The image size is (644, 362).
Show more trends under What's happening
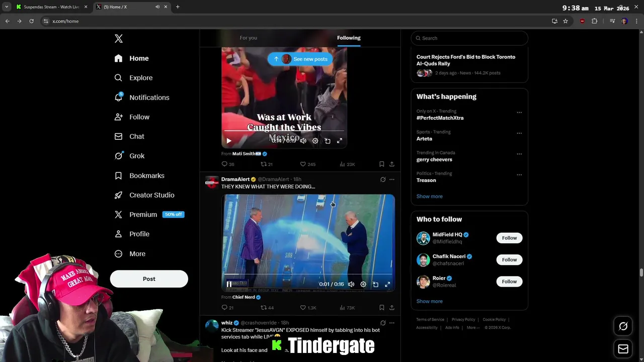click(x=430, y=197)
